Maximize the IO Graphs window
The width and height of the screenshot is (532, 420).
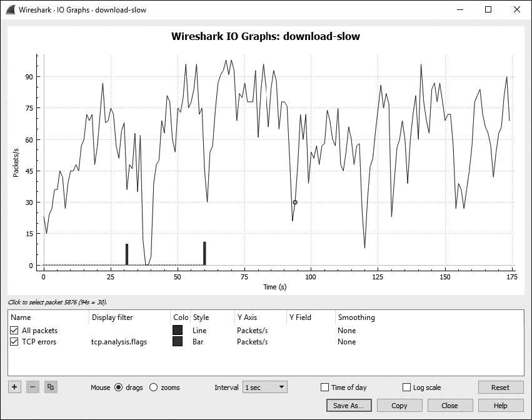488,9
